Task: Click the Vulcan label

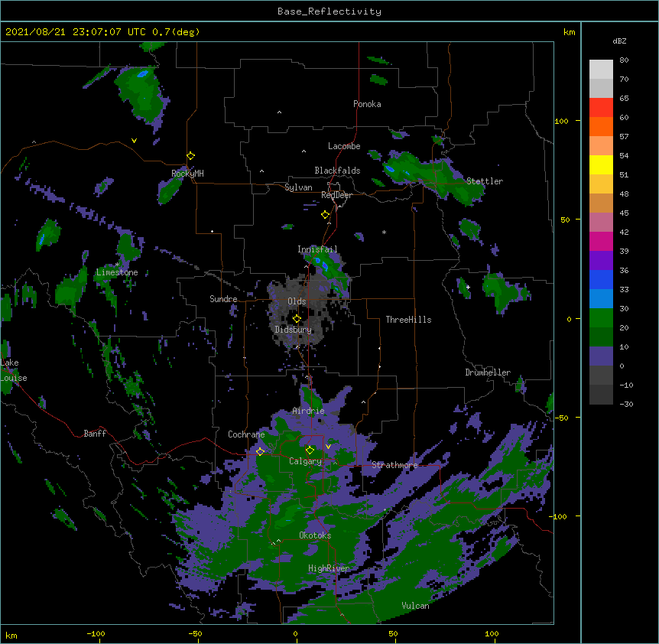Action: click(415, 606)
